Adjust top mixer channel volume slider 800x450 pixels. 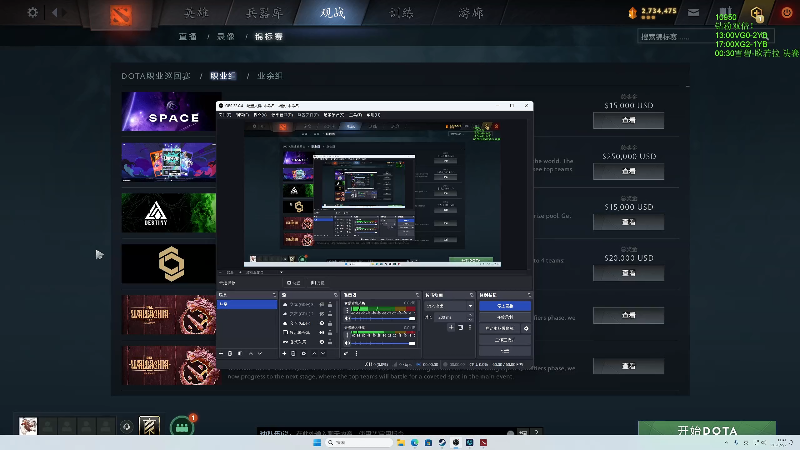383,318
